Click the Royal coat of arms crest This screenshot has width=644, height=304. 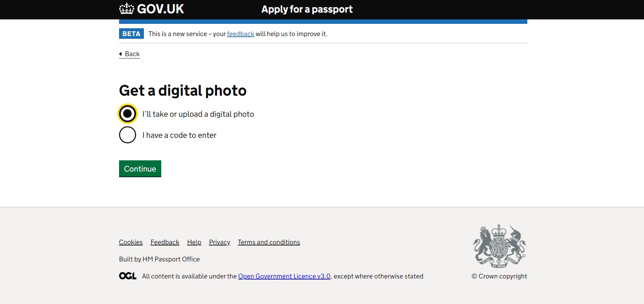click(x=499, y=246)
